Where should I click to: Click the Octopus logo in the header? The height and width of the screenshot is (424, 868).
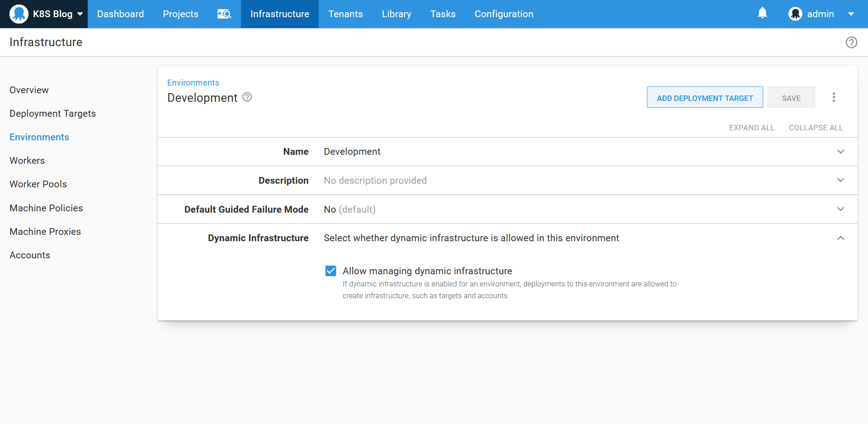click(x=19, y=14)
